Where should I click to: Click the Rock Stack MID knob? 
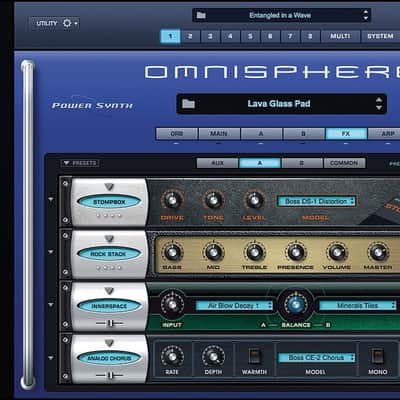[x=213, y=252]
